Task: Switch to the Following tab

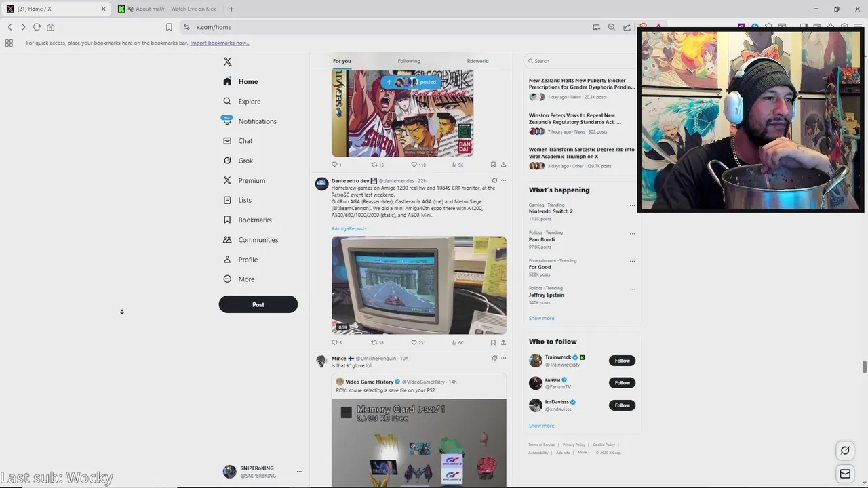Action: tap(409, 61)
